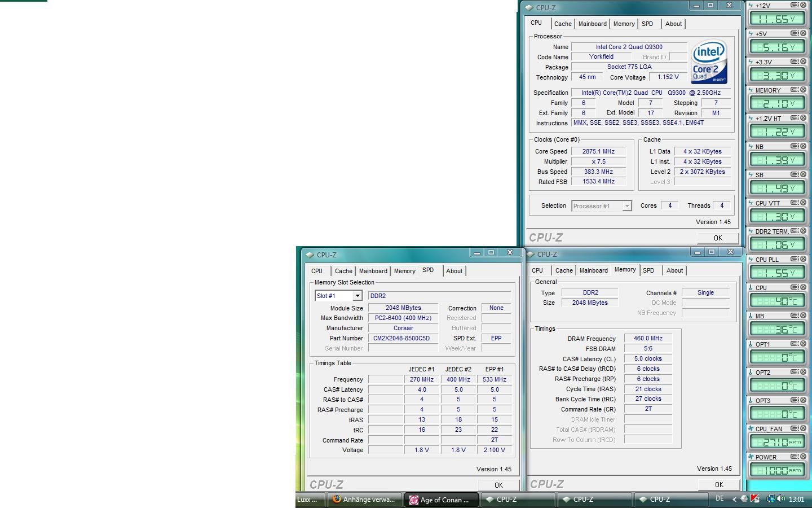The height and width of the screenshot is (508, 812).
Task: Click the Code Name Yorkfield value
Action: pos(601,56)
